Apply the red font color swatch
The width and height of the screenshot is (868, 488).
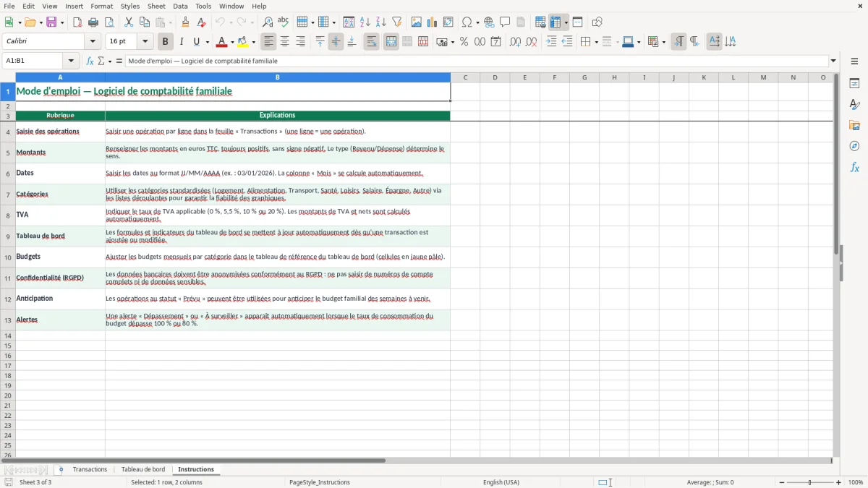click(x=221, y=42)
